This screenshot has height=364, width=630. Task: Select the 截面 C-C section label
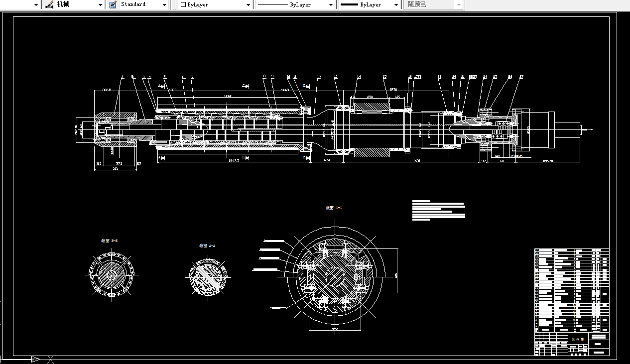click(333, 208)
